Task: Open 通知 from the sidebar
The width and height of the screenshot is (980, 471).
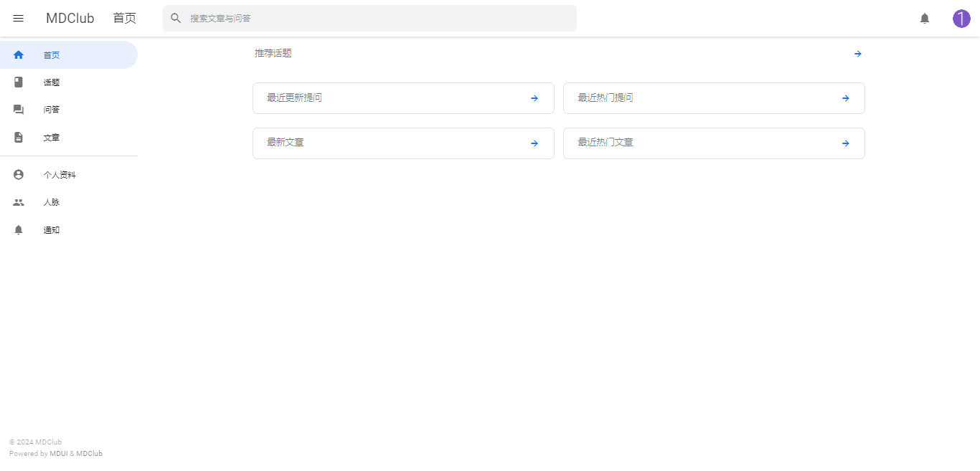Action: [x=69, y=230]
